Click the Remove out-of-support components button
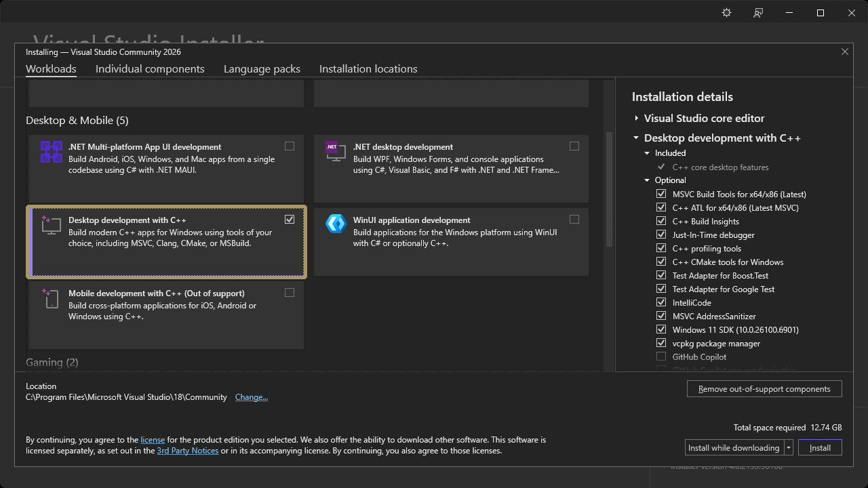This screenshot has height=488, width=868. point(764,388)
